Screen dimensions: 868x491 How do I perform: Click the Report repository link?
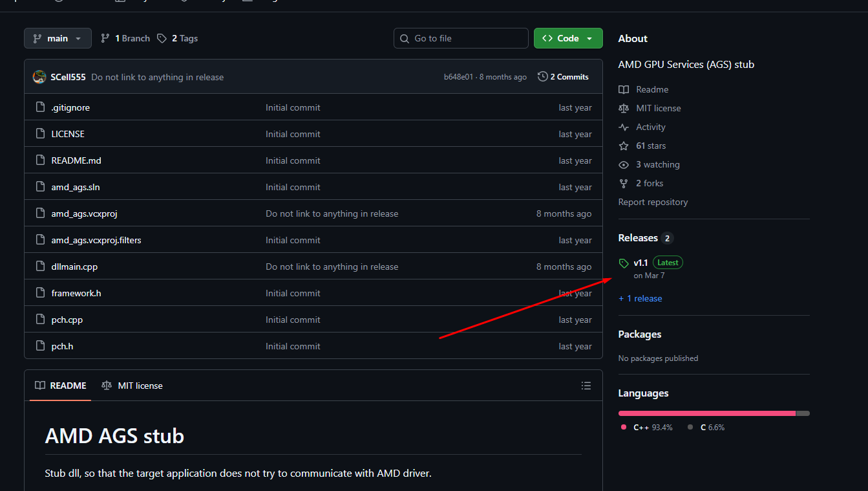(653, 202)
